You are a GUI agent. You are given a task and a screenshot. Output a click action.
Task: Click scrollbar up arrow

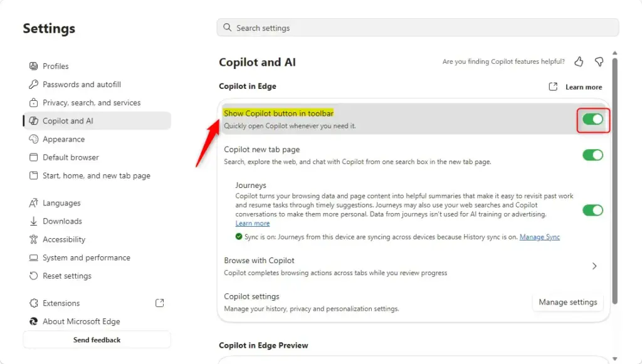pyautogui.click(x=614, y=53)
